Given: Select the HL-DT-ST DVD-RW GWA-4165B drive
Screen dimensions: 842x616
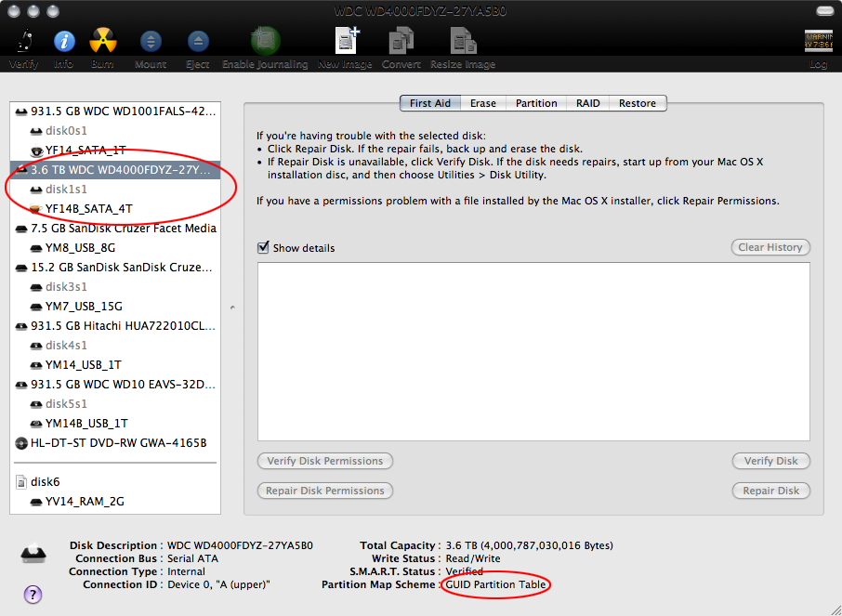Looking at the screenshot, I should (x=115, y=442).
